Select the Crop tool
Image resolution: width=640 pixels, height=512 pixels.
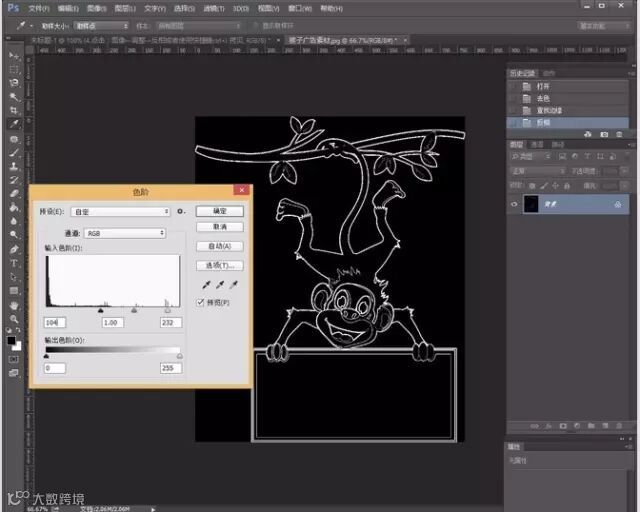click(x=14, y=110)
